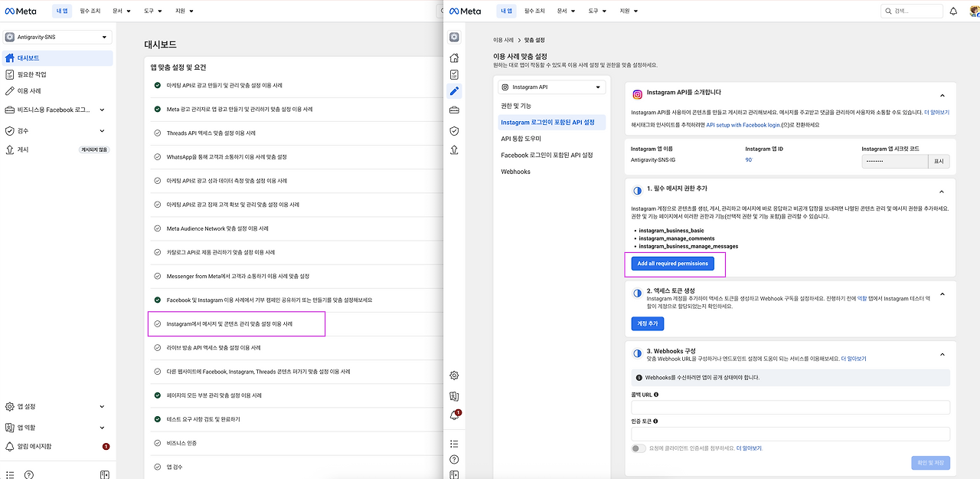Click the check circle for 라이브 방송 API row

pyautogui.click(x=157, y=347)
